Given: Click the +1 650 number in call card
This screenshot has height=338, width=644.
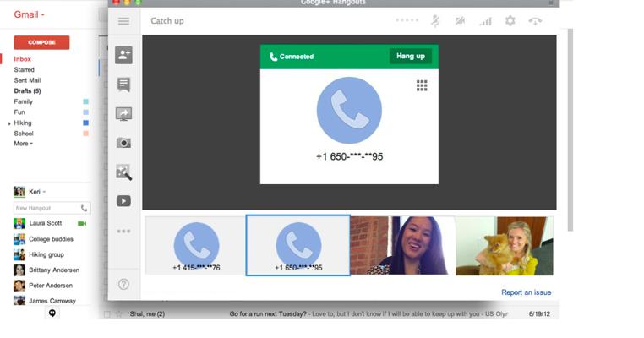Looking at the screenshot, I should click(x=349, y=157).
